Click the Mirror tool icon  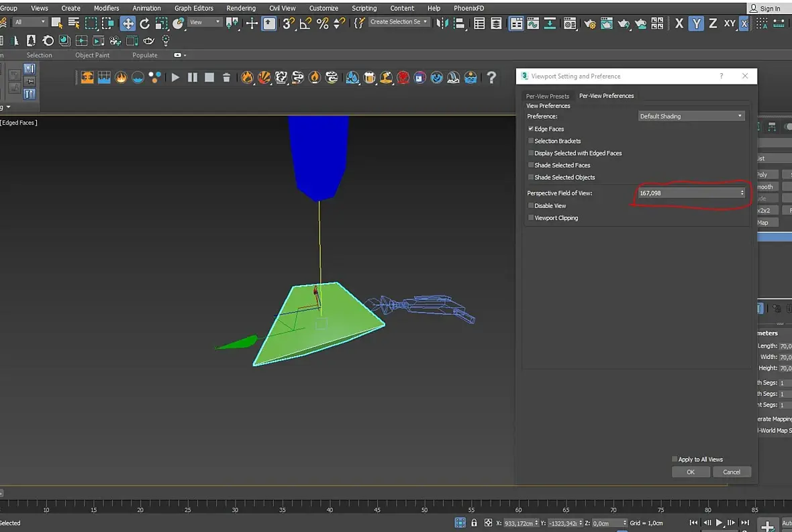click(442, 23)
